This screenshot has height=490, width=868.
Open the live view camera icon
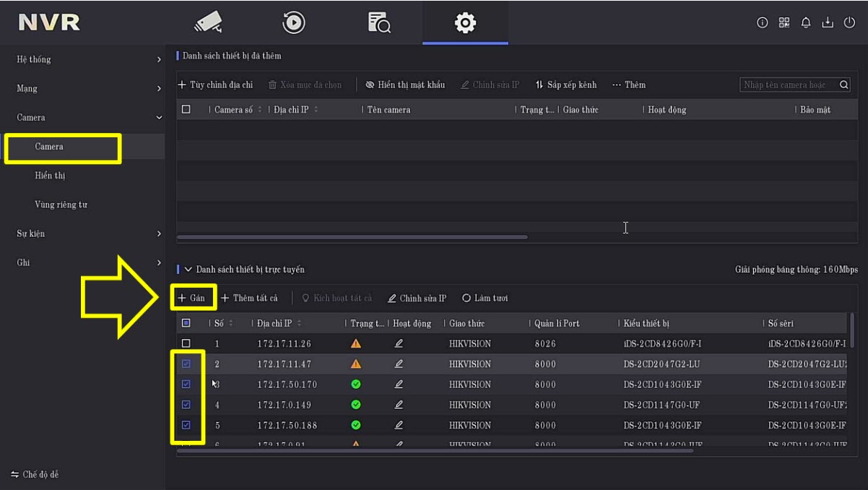pyautogui.click(x=208, y=23)
